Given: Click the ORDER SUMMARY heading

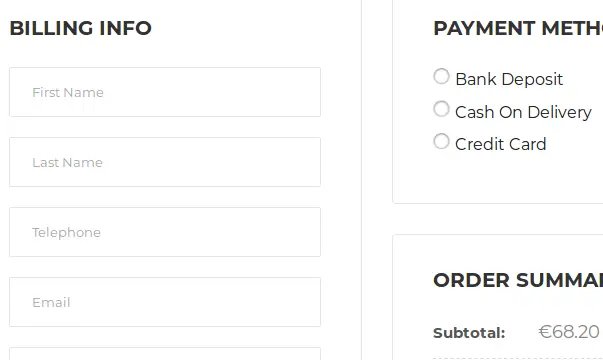Looking at the screenshot, I should (518, 280).
